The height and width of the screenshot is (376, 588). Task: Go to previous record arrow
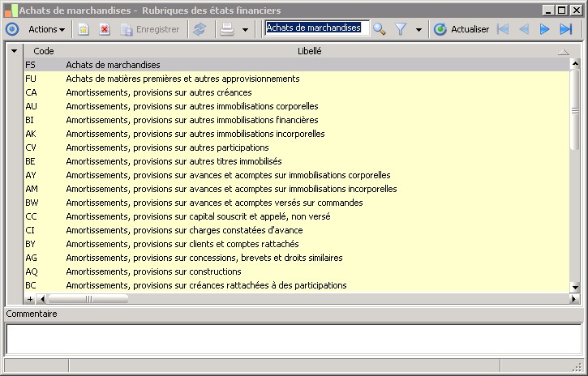coord(524,29)
